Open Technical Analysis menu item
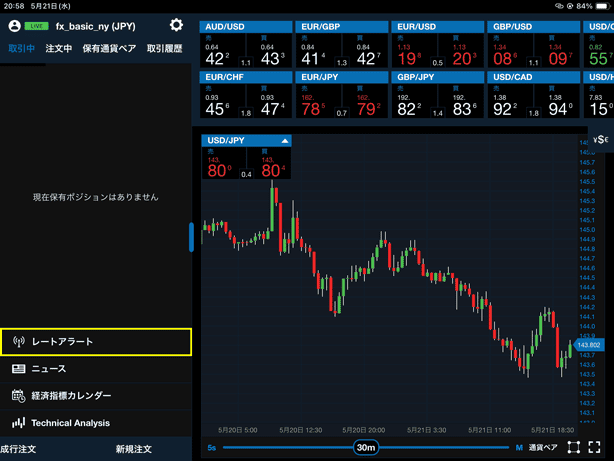This screenshot has height=461, width=614. click(96, 423)
